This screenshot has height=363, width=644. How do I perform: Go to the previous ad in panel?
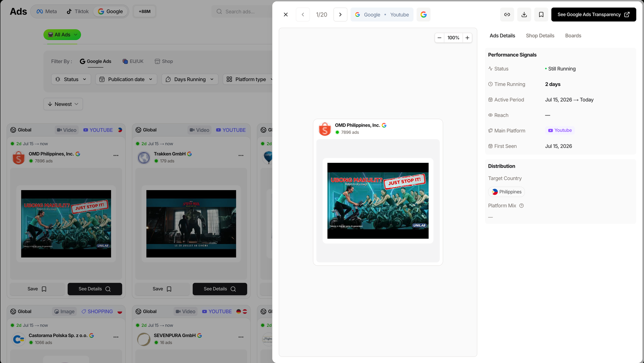303,14
